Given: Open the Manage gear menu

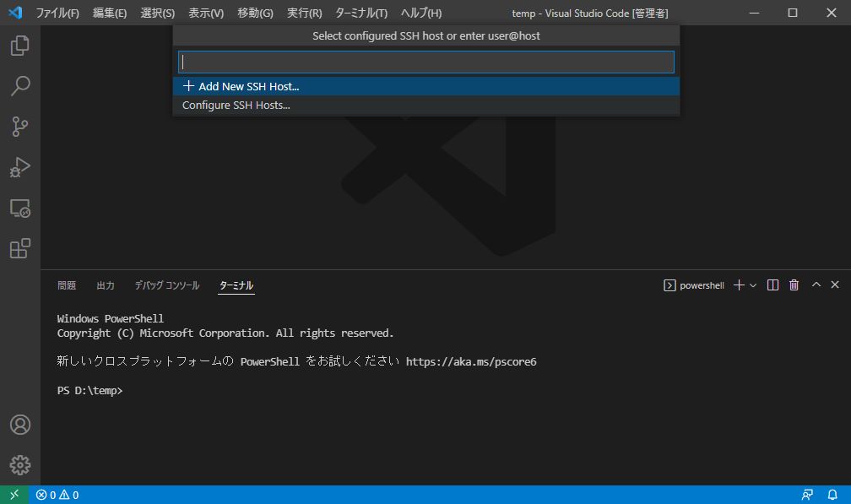Looking at the screenshot, I should [20, 465].
